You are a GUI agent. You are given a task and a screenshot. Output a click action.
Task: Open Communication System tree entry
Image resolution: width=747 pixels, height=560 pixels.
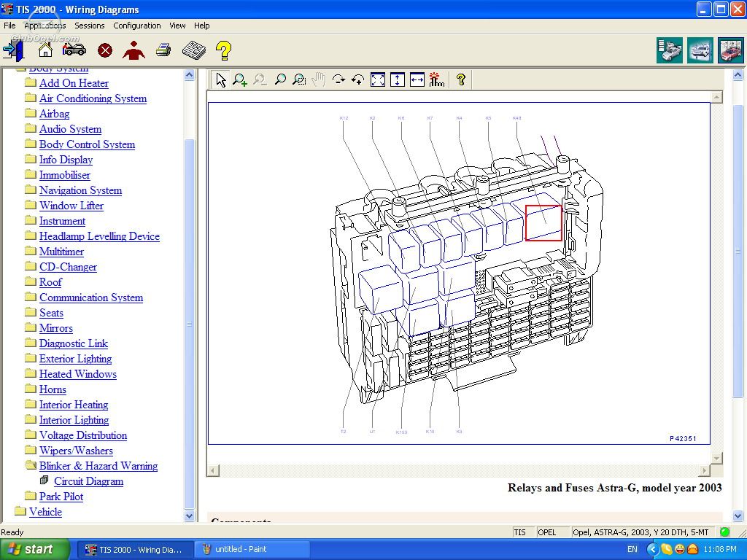91,297
